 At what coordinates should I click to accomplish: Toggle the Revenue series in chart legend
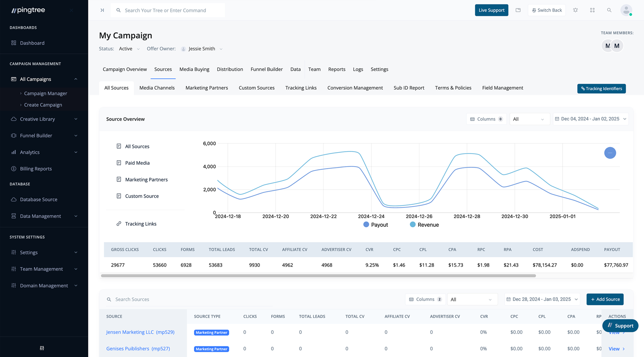[x=424, y=225]
